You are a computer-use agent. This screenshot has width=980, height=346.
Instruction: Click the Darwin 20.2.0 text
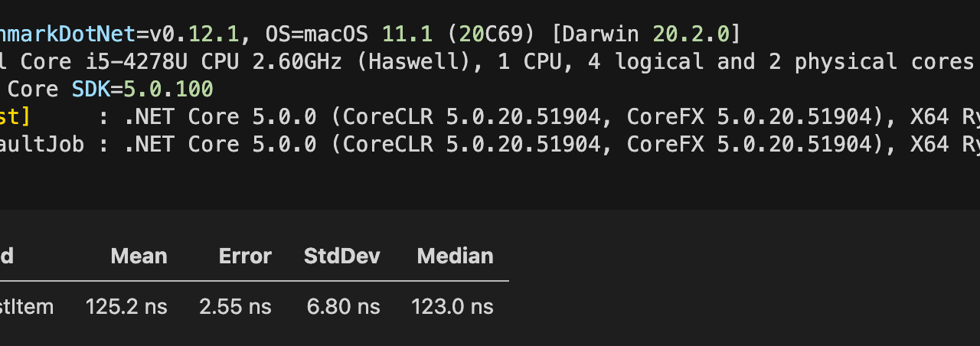pyautogui.click(x=645, y=34)
